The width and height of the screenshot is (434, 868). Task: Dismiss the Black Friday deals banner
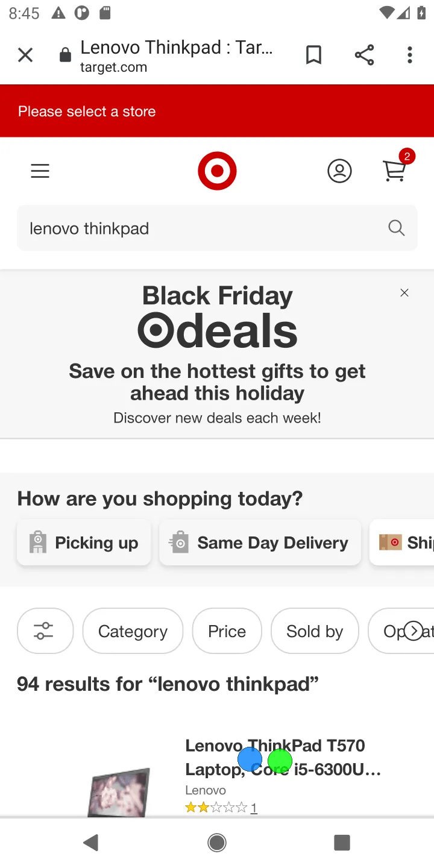404,293
